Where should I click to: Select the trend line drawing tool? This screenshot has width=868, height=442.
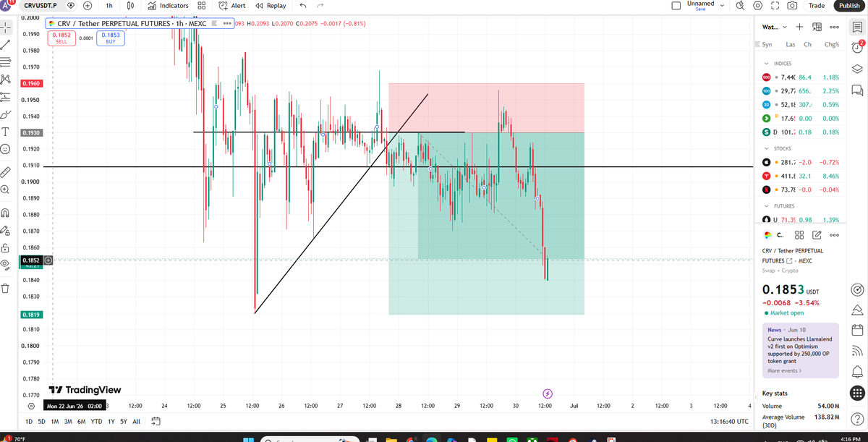(x=6, y=45)
